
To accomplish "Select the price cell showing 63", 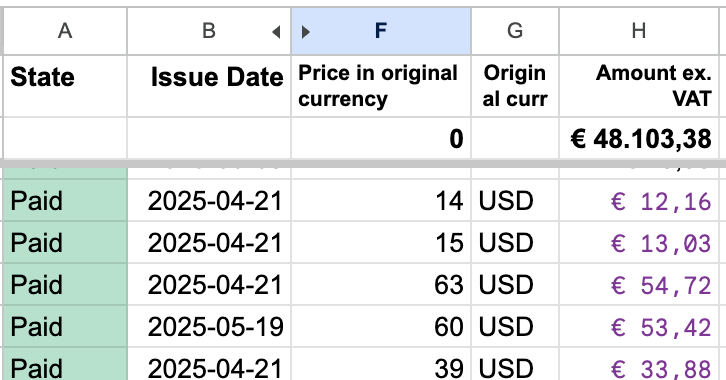I will pos(381,284).
